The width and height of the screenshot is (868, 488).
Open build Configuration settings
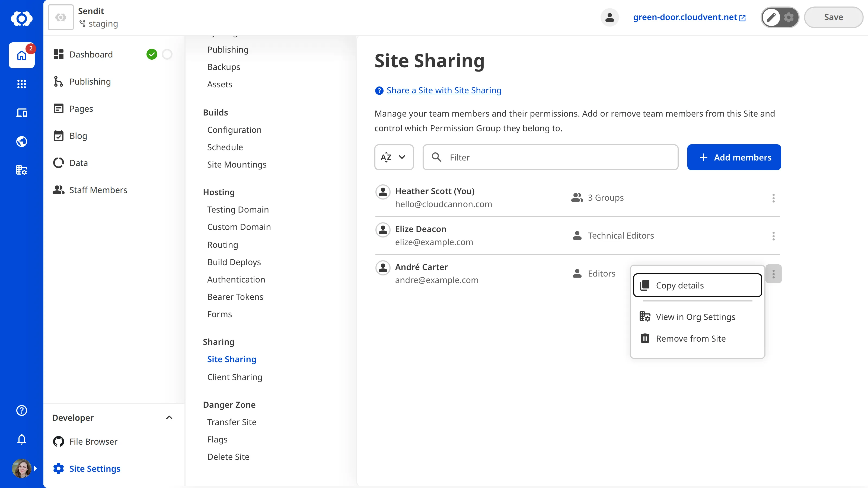[234, 130]
